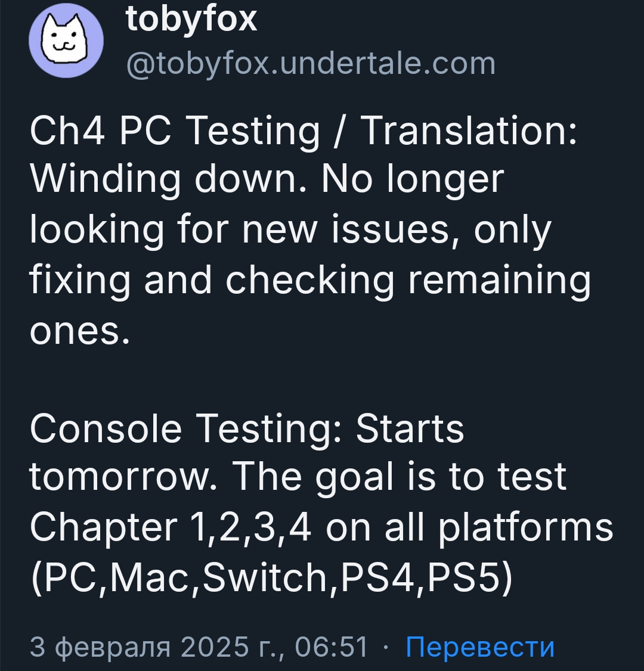Viewport: 644px width, 671px height.
Task: Click the line 'Winding down. No longer'
Action: (x=267, y=180)
